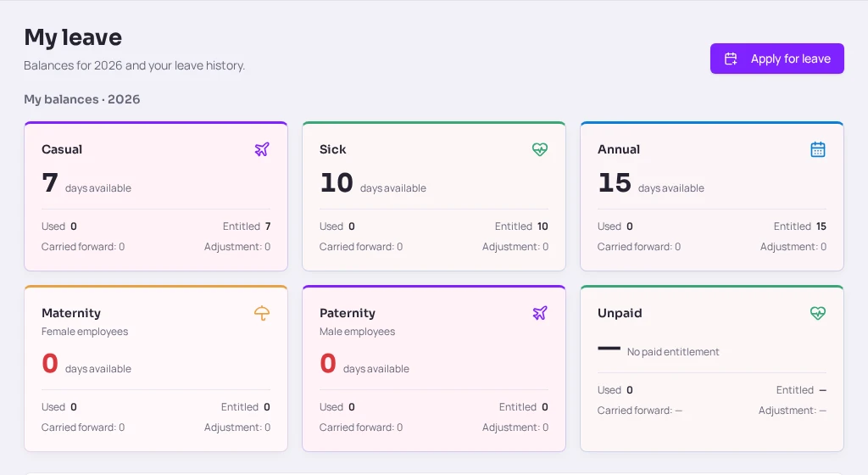Click Entitled 15 on Annual card
Image resolution: width=868 pixels, height=475 pixels.
800,226
